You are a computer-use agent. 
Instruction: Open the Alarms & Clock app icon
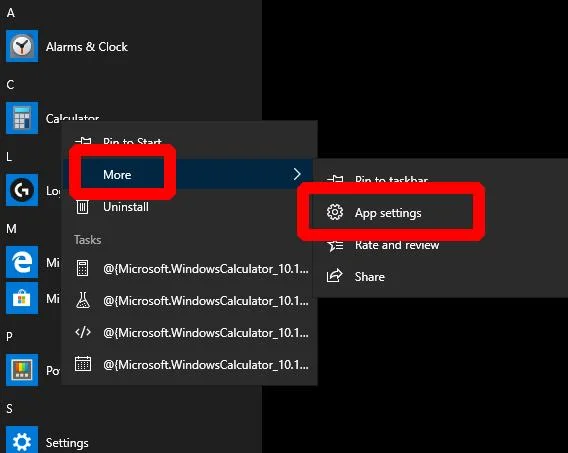[22, 46]
